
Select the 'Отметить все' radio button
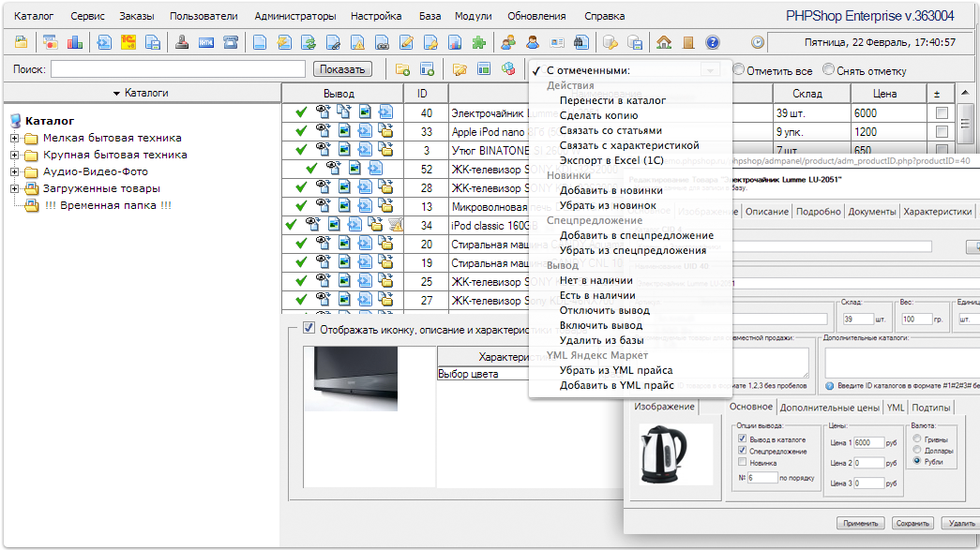point(739,70)
